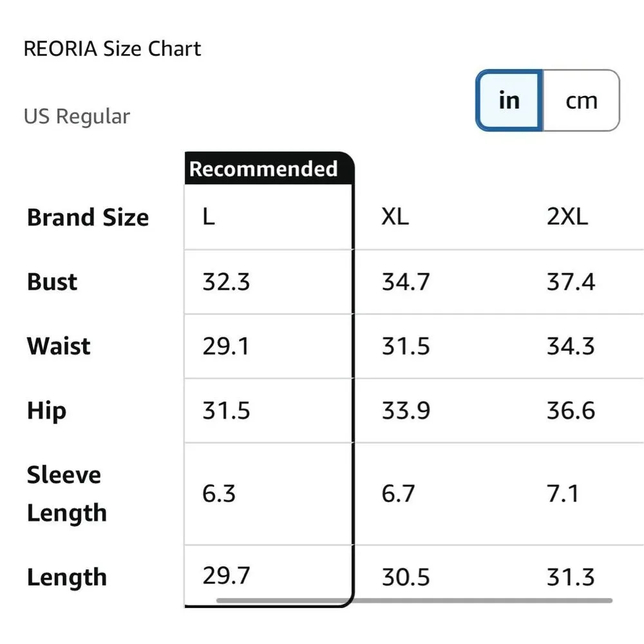Select the XL brand size cell
The image size is (644, 644).
coord(395,217)
